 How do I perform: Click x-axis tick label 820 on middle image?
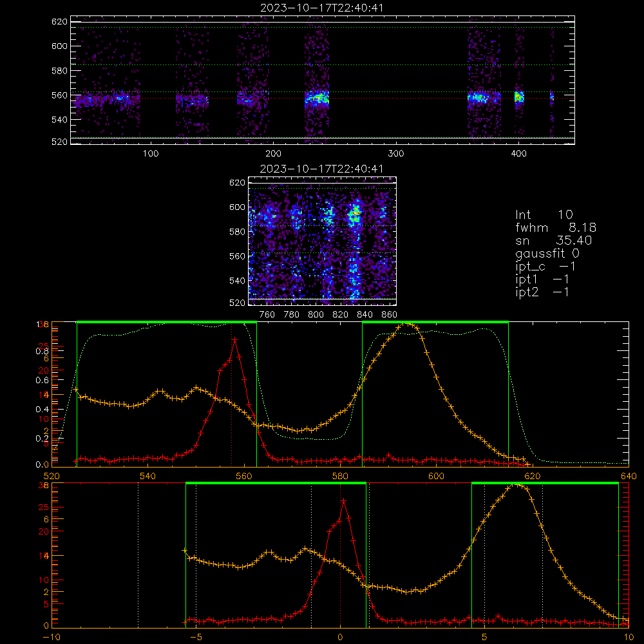point(341,315)
